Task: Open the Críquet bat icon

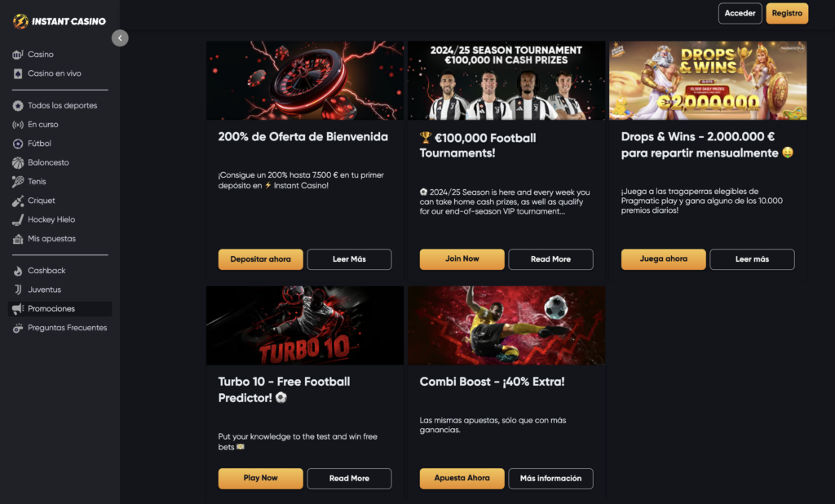Action: 18,201
